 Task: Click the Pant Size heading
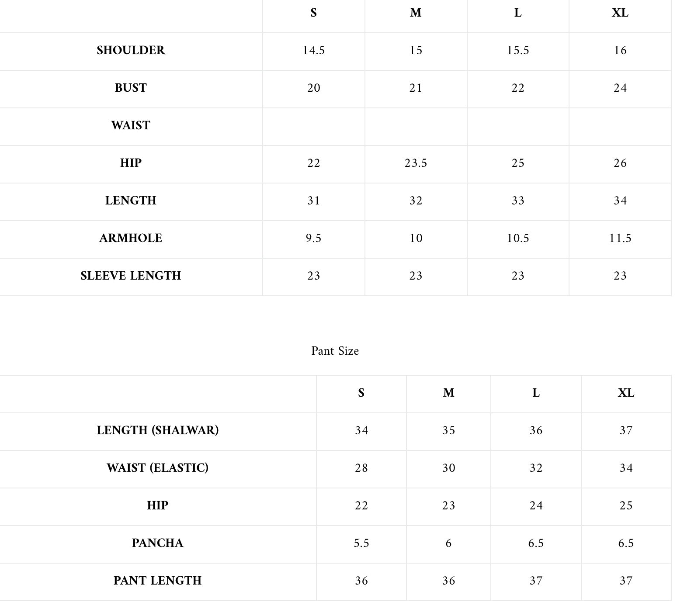tap(335, 351)
